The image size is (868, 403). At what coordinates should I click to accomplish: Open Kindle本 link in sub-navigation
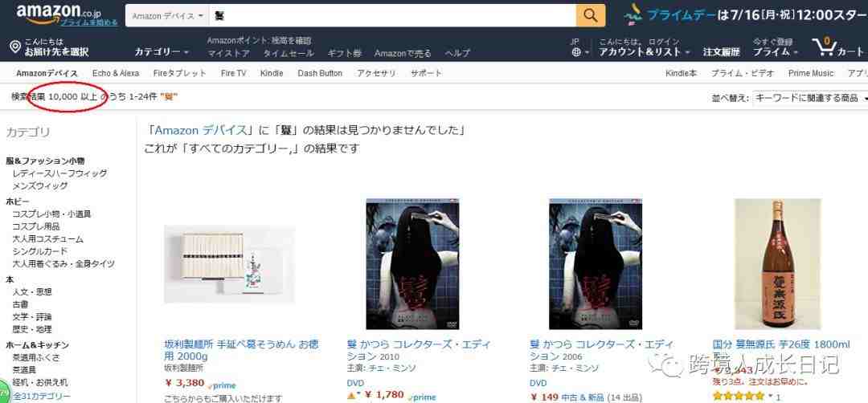tap(681, 73)
